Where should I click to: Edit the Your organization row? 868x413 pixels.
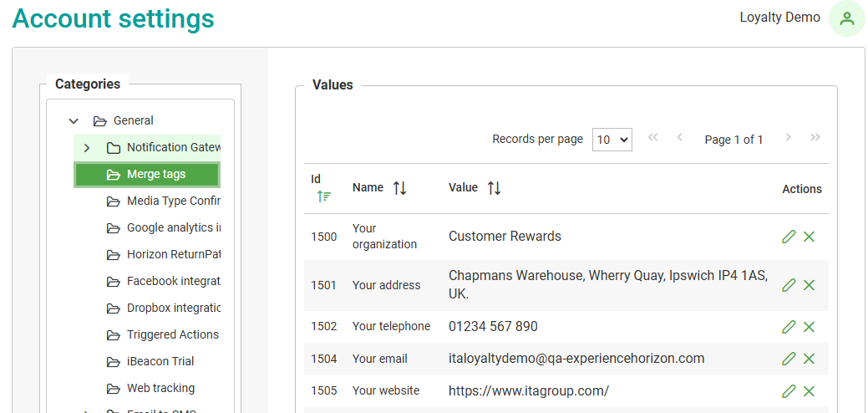coord(789,237)
